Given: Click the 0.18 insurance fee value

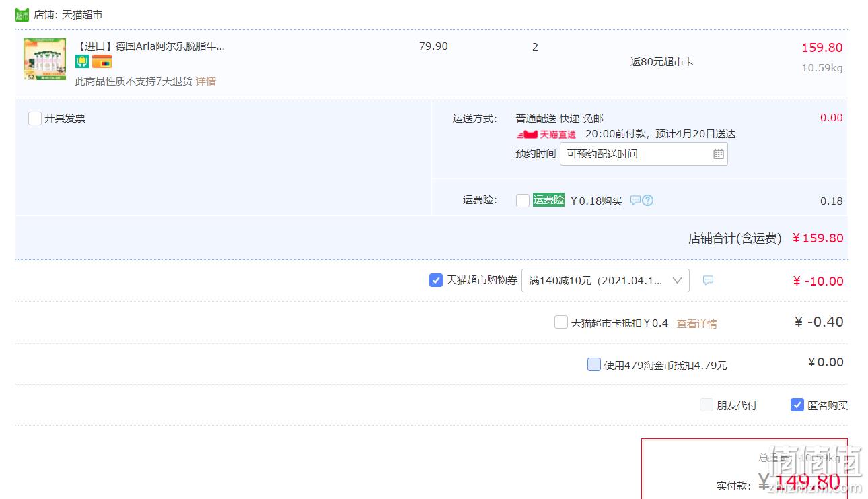Looking at the screenshot, I should [x=832, y=201].
